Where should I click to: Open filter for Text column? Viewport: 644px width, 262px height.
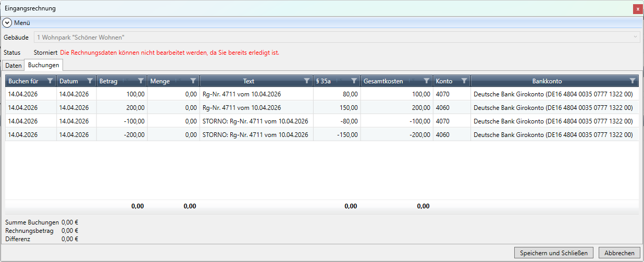point(307,81)
